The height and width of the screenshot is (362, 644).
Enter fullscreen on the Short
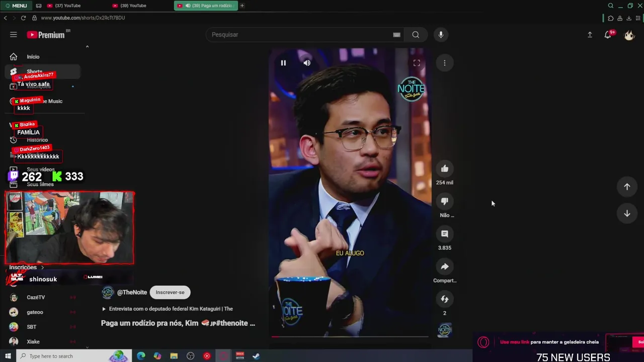click(x=417, y=63)
